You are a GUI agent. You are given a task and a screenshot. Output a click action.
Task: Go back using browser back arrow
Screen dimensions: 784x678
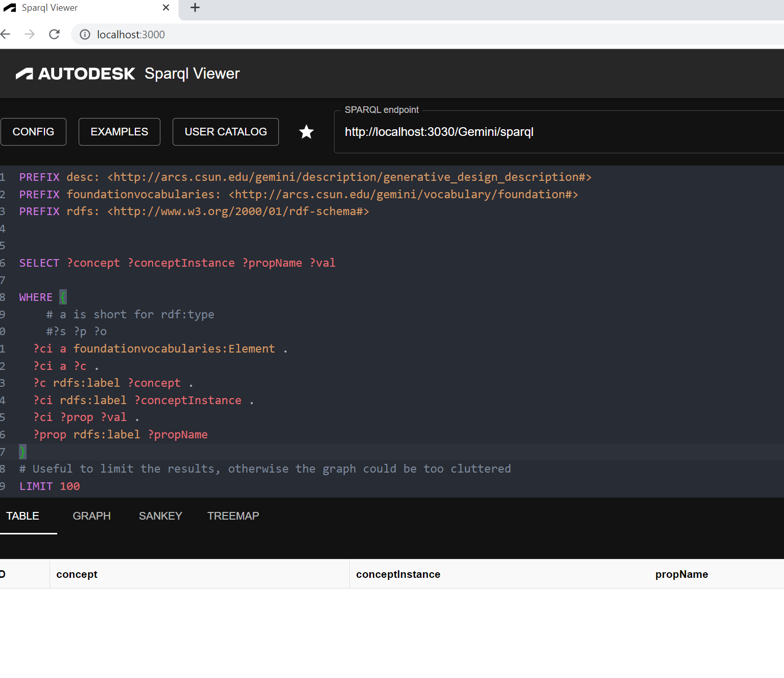pos(6,34)
